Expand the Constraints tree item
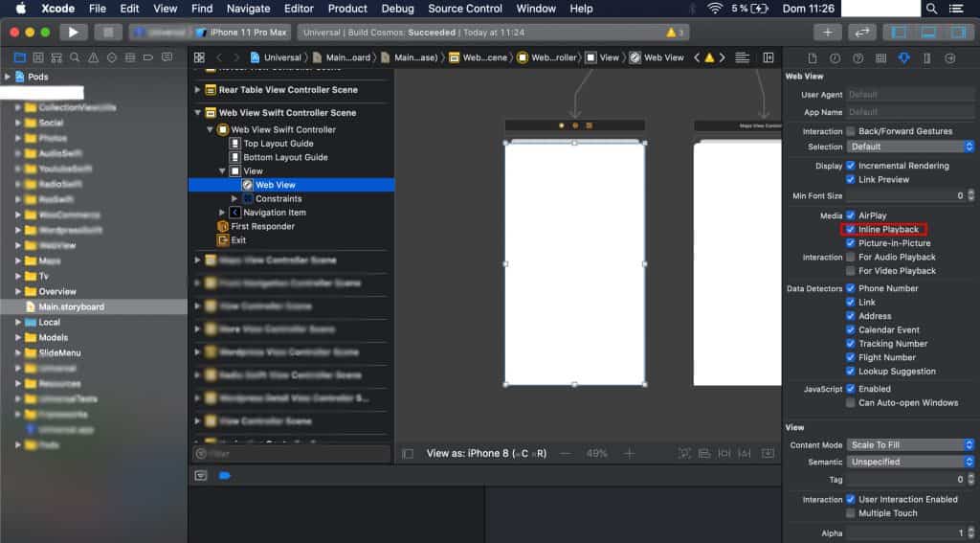This screenshot has width=980, height=543. click(x=235, y=198)
